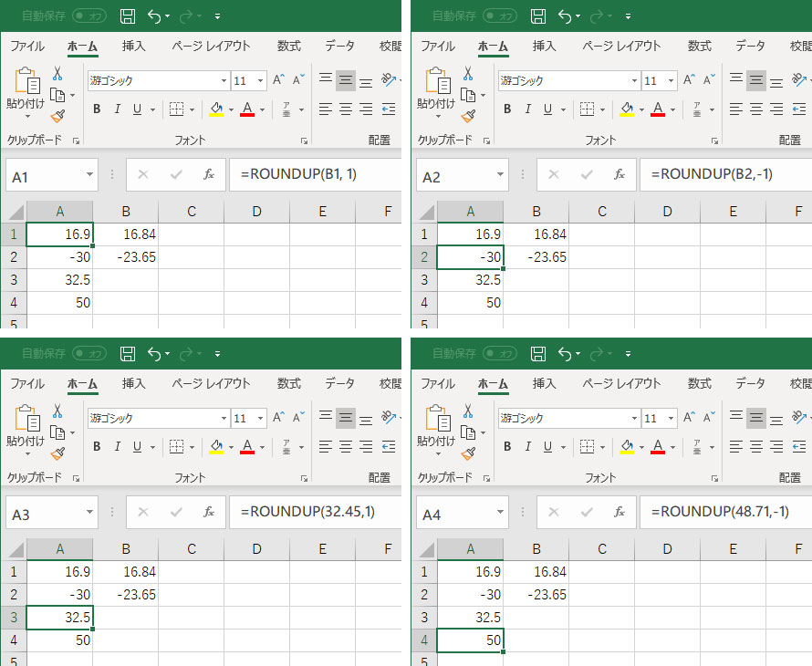The image size is (812, 666).
Task: Click Align Right icon in the A3 window
Action: click(x=366, y=447)
